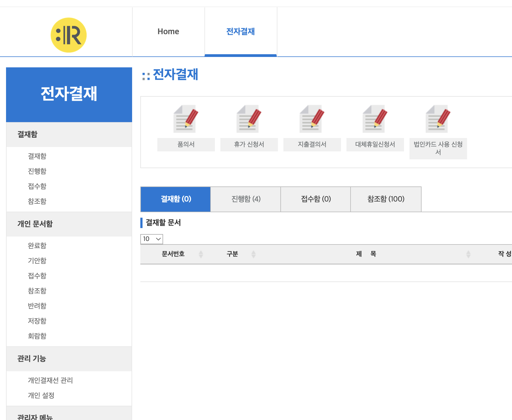Image resolution: width=512 pixels, height=420 pixels.
Task: Switch to the 진행함 (4) tab
Action: (246, 199)
